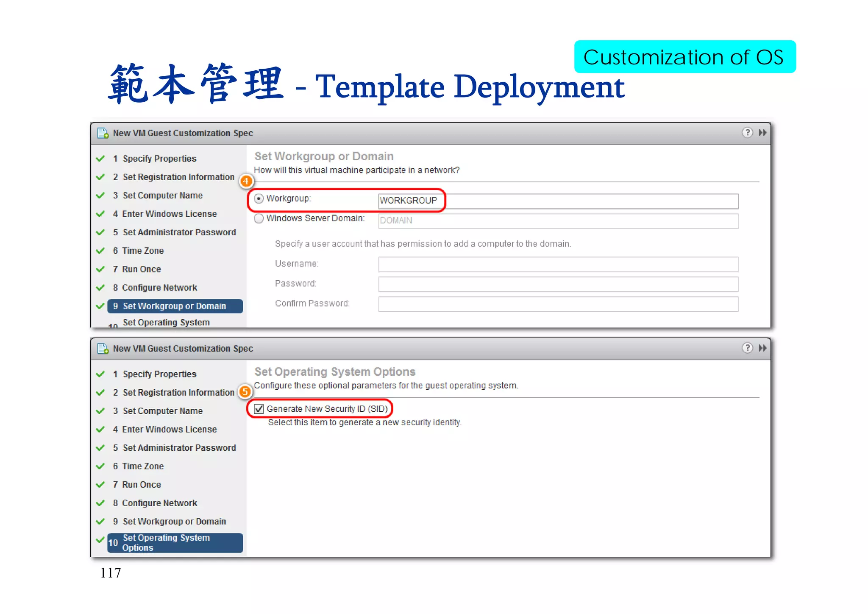Select step 6 Time Zone in lower window
868x614 pixels.
138,466
